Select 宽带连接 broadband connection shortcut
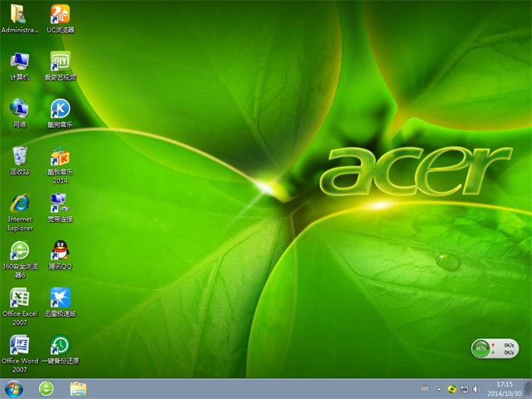Screen dimensions: 532x399 coord(60,204)
